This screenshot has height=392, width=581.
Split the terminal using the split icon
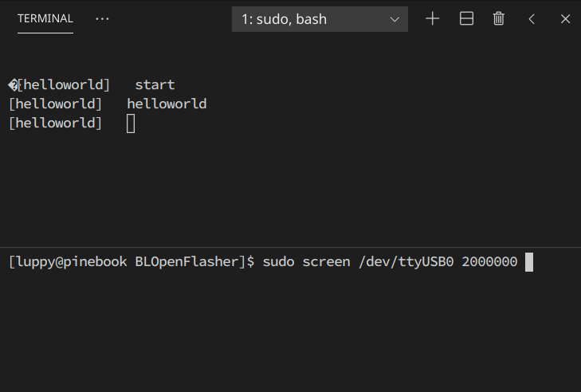coord(466,18)
